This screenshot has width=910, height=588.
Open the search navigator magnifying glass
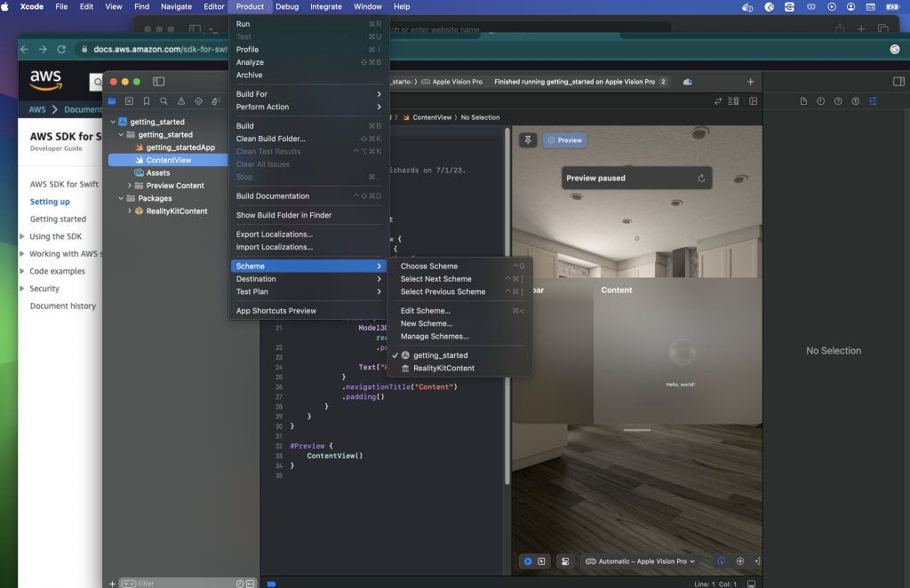[x=164, y=100]
